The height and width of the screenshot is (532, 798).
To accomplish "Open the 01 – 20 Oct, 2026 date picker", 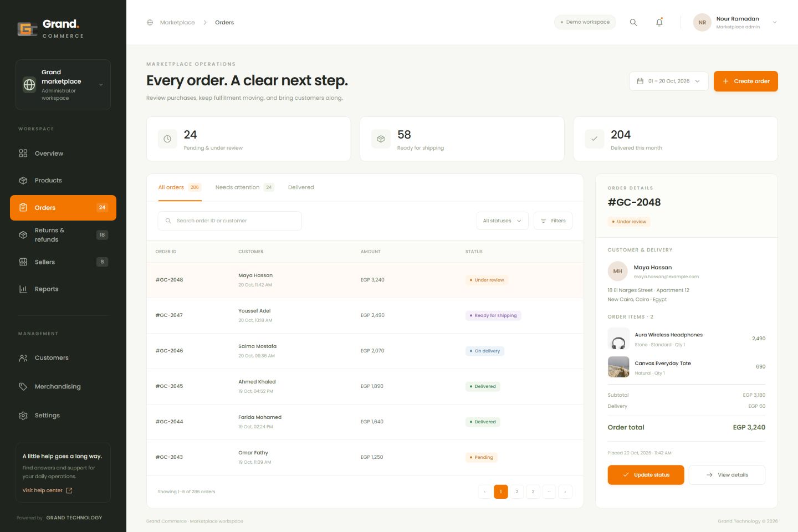I will tap(669, 81).
